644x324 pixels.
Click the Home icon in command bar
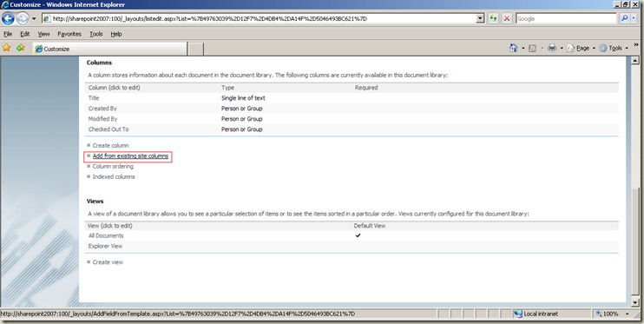[514, 48]
